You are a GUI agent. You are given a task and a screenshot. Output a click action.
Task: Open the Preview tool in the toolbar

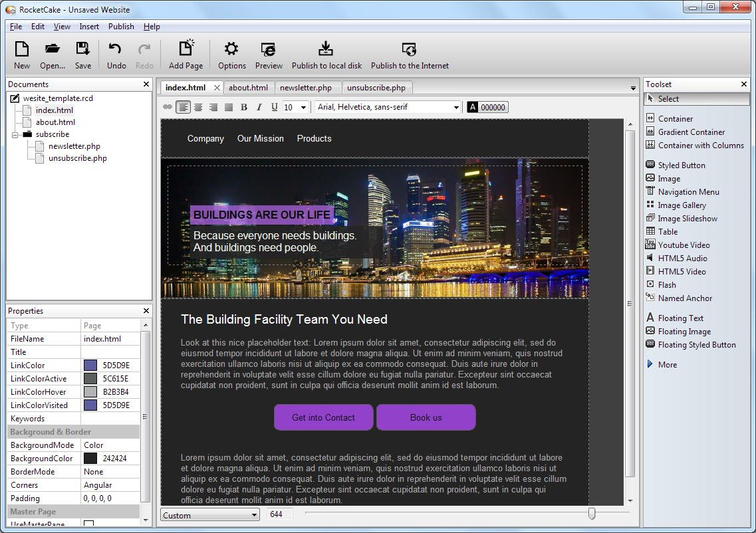click(269, 53)
